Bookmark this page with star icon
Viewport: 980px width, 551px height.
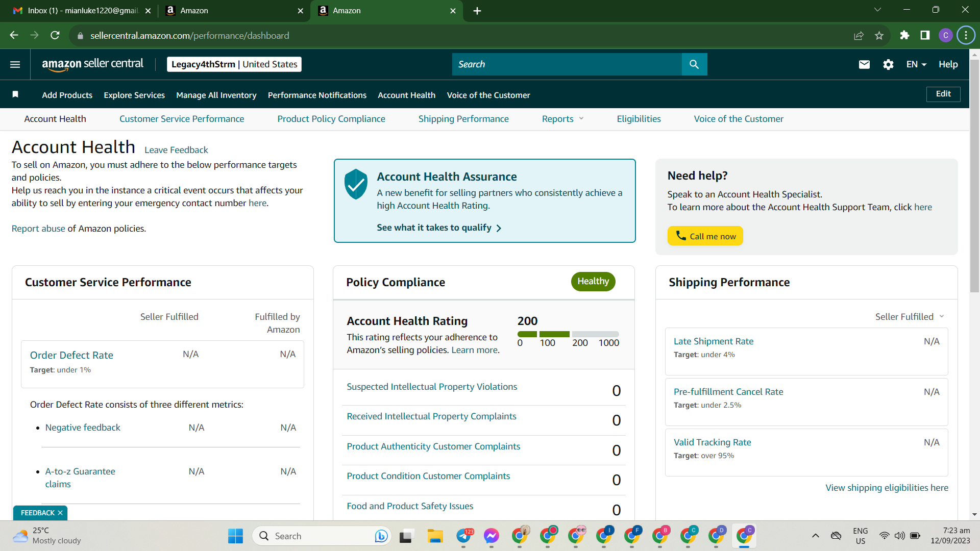[879, 35]
